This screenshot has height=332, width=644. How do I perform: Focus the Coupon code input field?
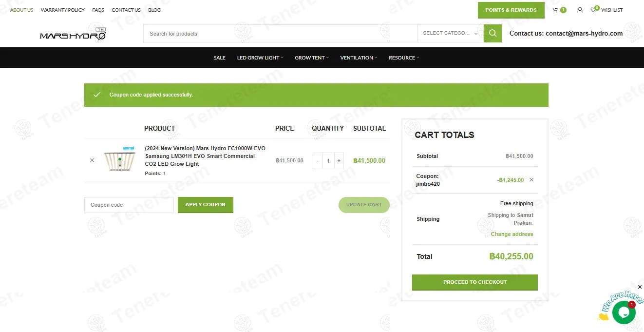click(x=129, y=205)
